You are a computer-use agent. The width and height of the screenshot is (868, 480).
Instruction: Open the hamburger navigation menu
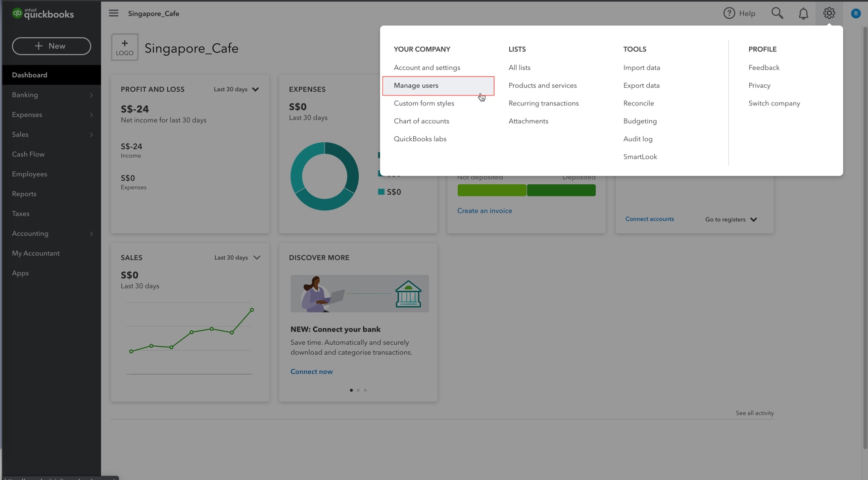pyautogui.click(x=113, y=13)
